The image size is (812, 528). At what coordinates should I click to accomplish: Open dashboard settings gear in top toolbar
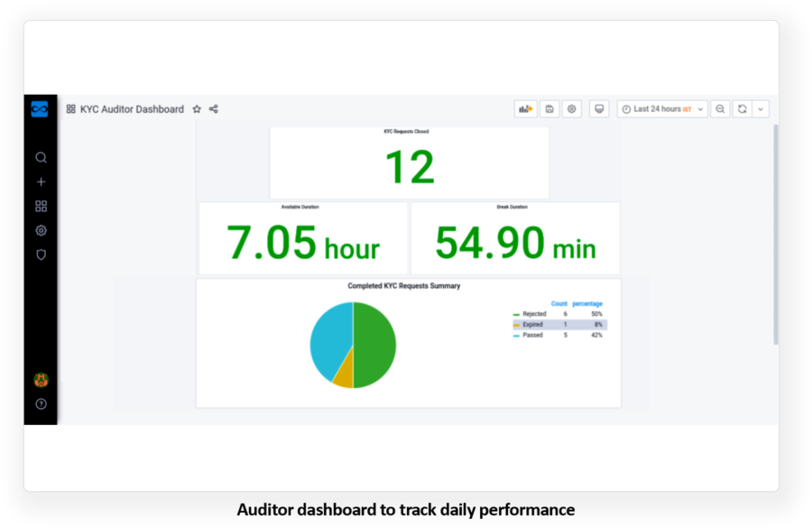[572, 109]
